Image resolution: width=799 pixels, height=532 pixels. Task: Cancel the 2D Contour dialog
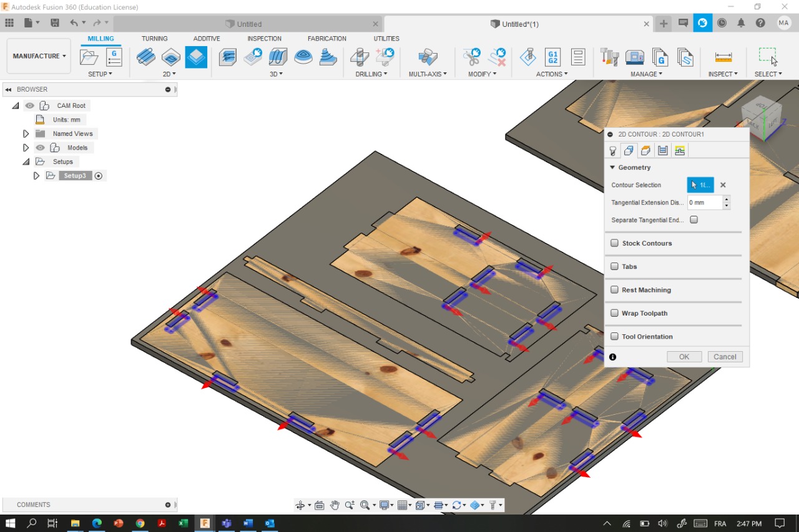pyautogui.click(x=725, y=357)
